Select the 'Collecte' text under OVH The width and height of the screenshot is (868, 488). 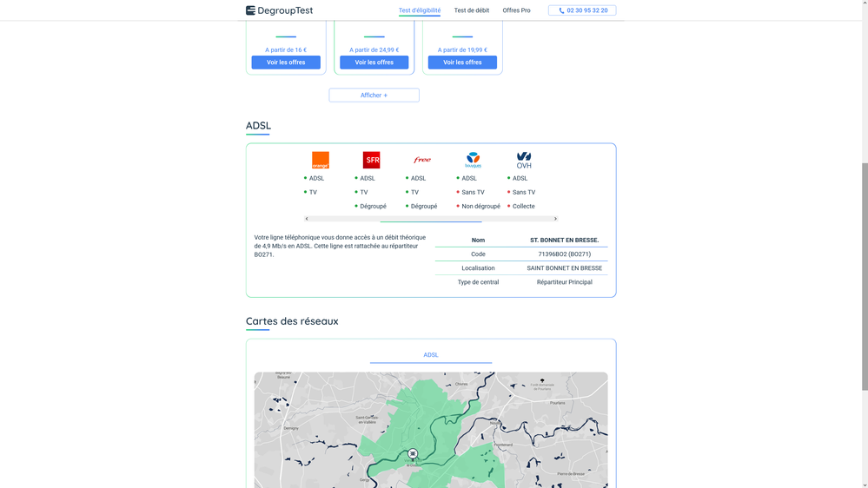524,207
